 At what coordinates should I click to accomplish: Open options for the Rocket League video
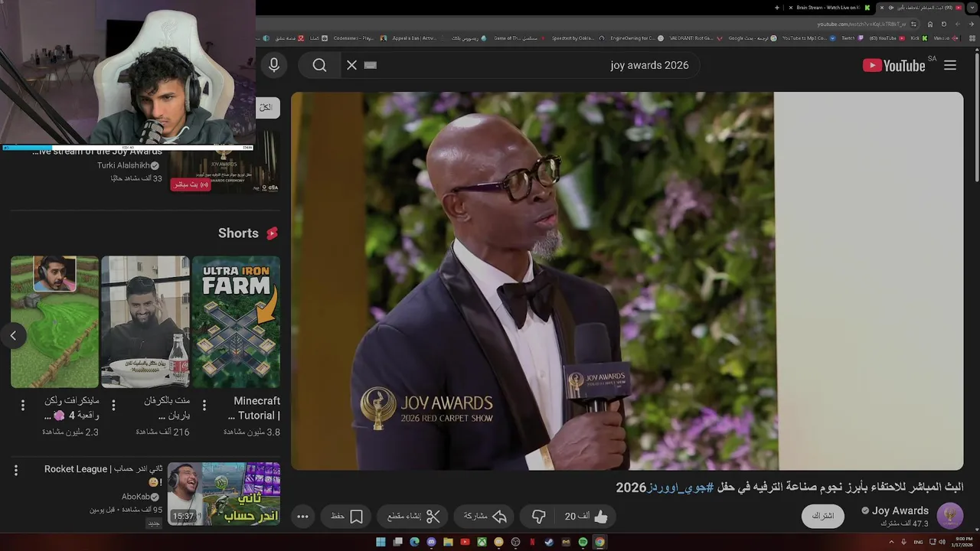click(x=16, y=471)
